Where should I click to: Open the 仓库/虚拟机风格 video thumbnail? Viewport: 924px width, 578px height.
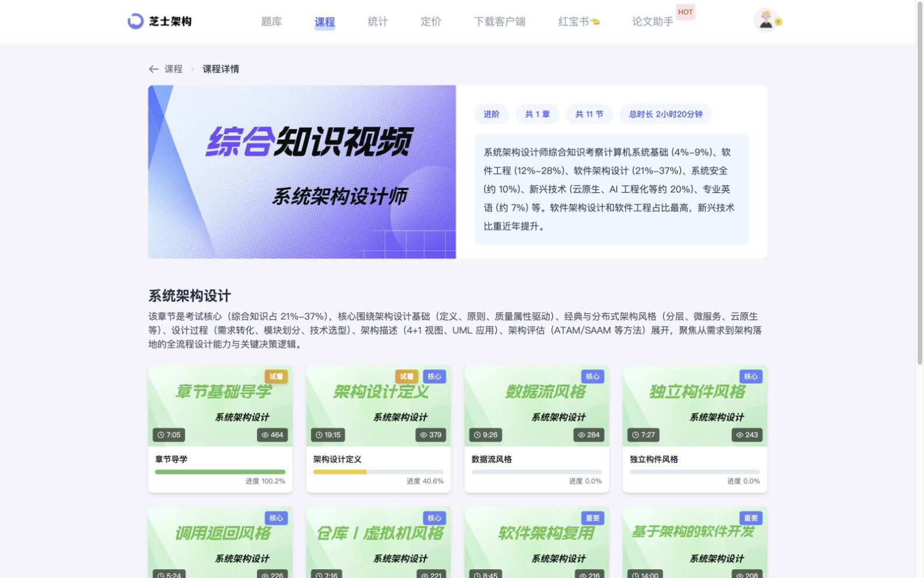click(378, 542)
